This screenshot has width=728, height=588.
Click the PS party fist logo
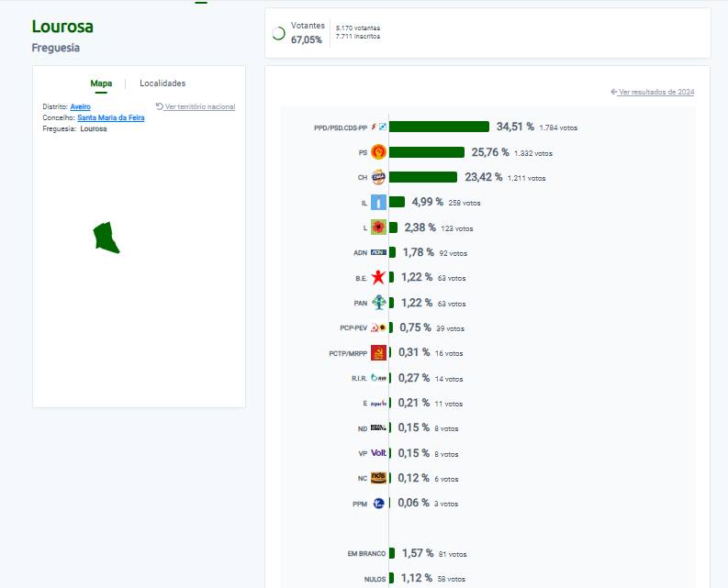coord(378,152)
